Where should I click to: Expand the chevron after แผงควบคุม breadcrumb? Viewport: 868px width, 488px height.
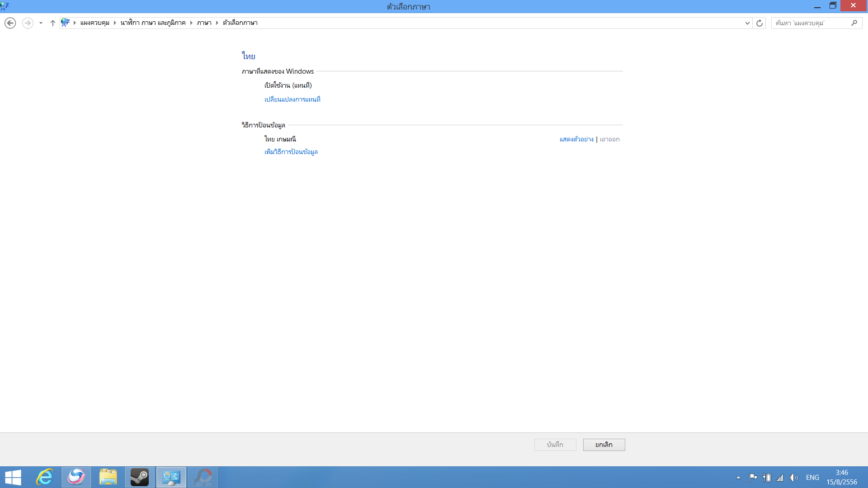tap(115, 23)
